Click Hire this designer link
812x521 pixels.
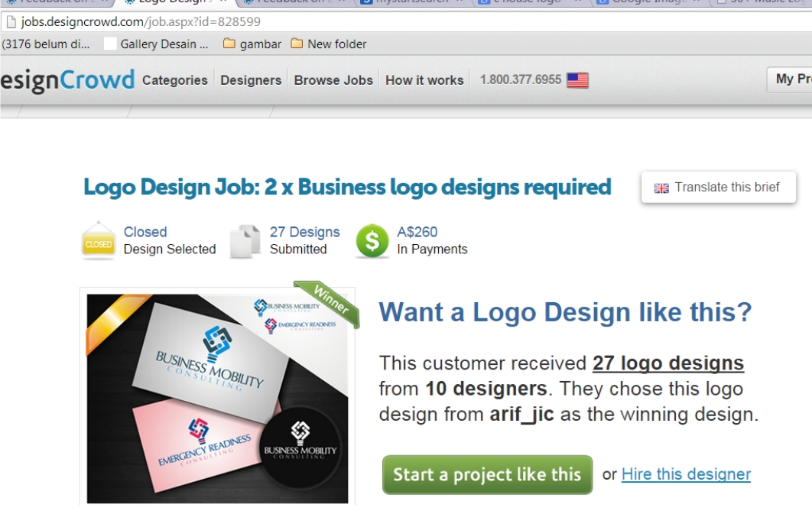tap(686, 474)
